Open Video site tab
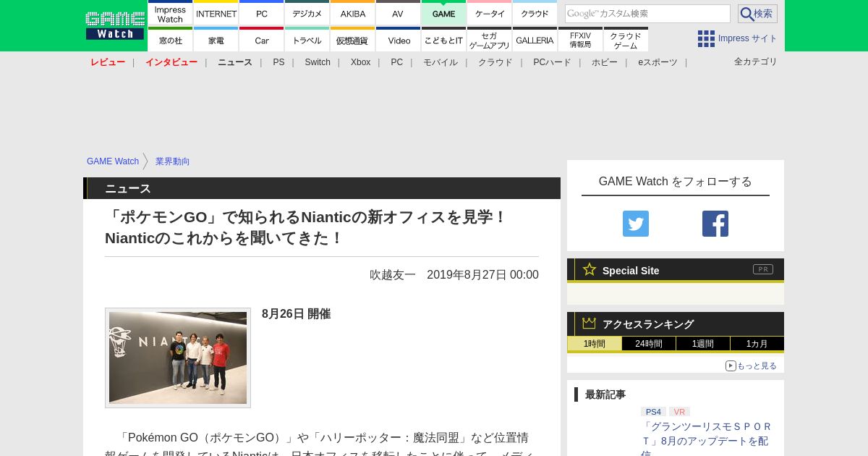This screenshot has height=456, width=868. click(398, 40)
